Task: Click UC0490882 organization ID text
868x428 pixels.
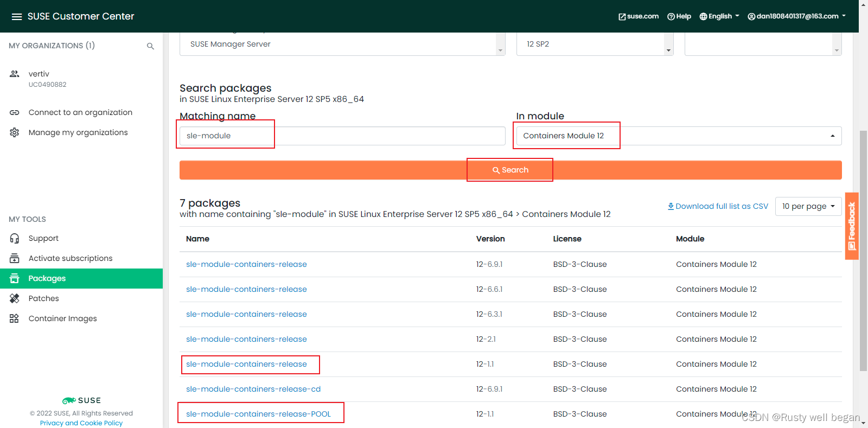Action: click(x=48, y=85)
